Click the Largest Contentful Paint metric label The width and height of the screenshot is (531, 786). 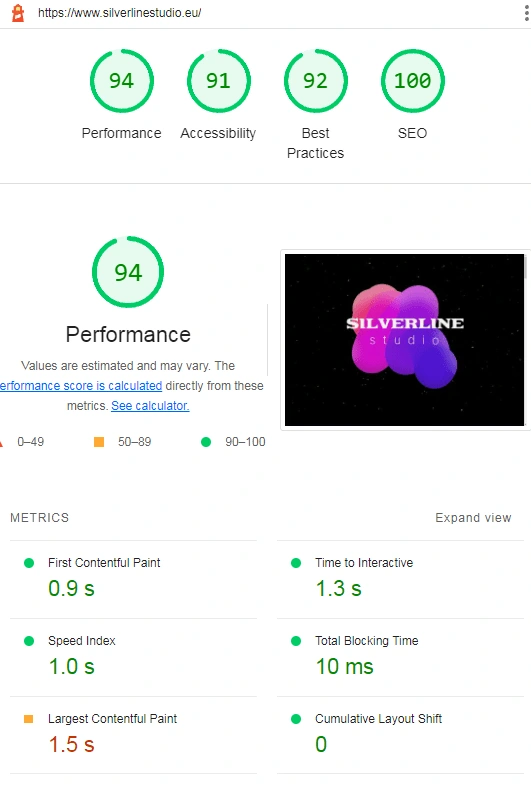pyautogui.click(x=112, y=719)
